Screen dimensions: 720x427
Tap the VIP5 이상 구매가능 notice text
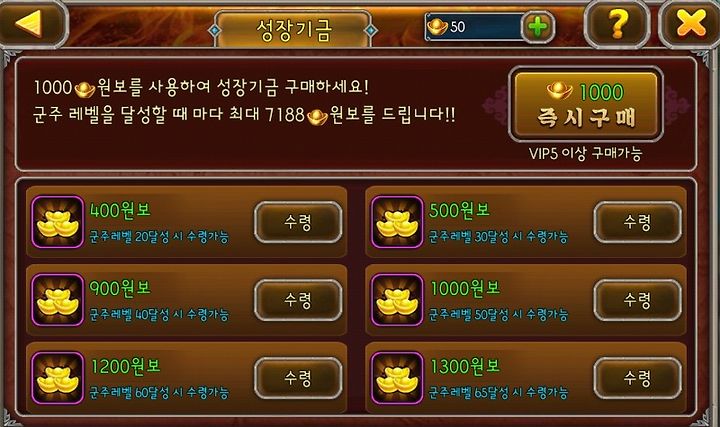[x=585, y=153]
